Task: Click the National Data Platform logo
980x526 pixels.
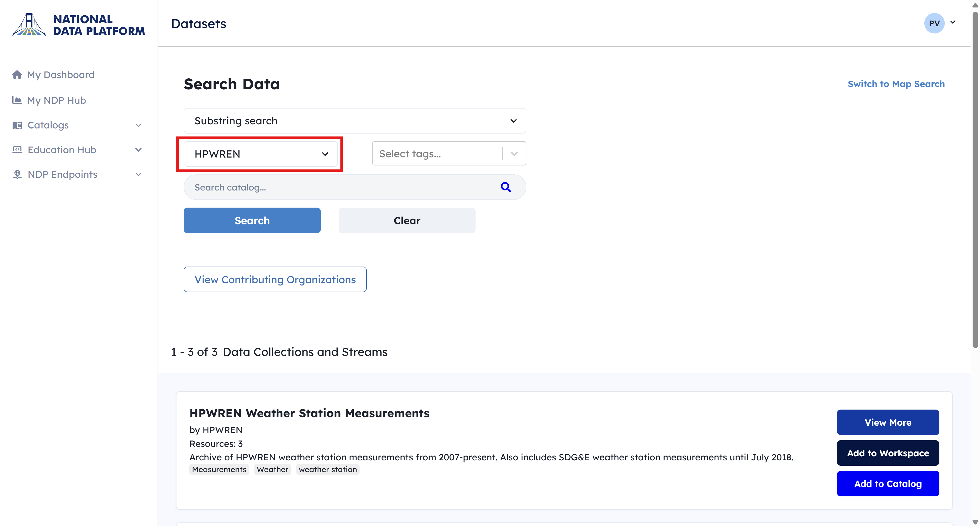Action: (x=78, y=25)
